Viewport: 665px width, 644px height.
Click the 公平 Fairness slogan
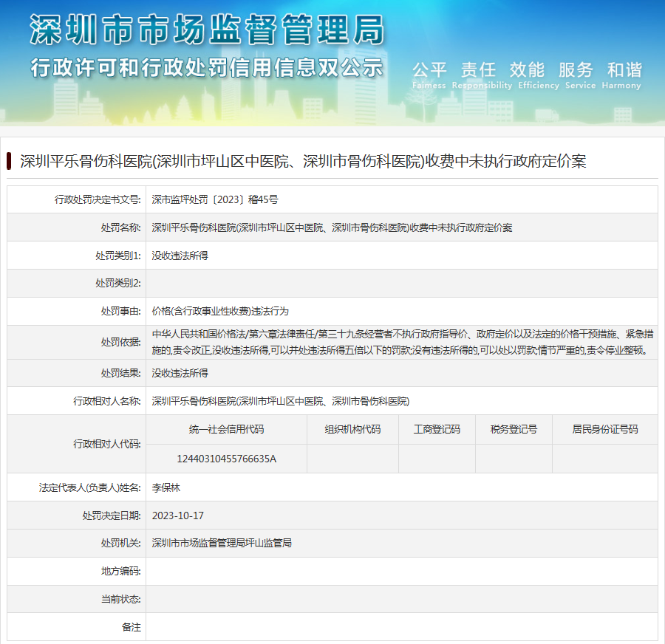tap(429, 75)
